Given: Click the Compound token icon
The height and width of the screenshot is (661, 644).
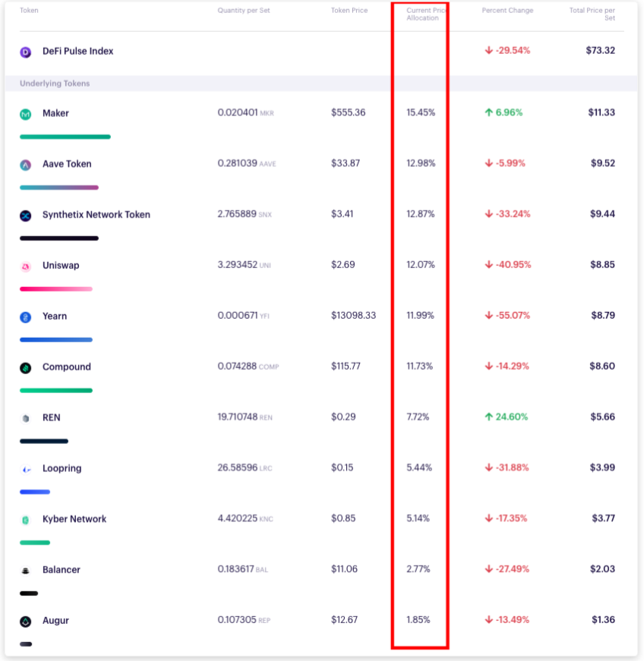Looking at the screenshot, I should [x=26, y=368].
